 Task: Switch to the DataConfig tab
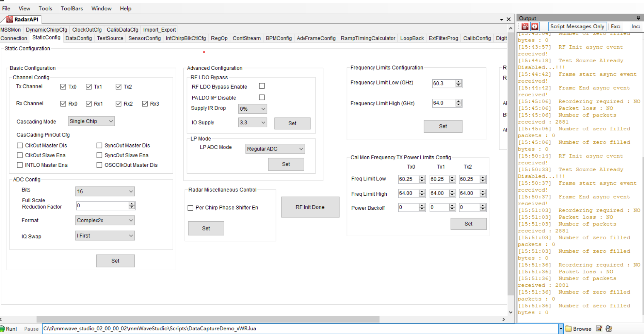coord(79,38)
